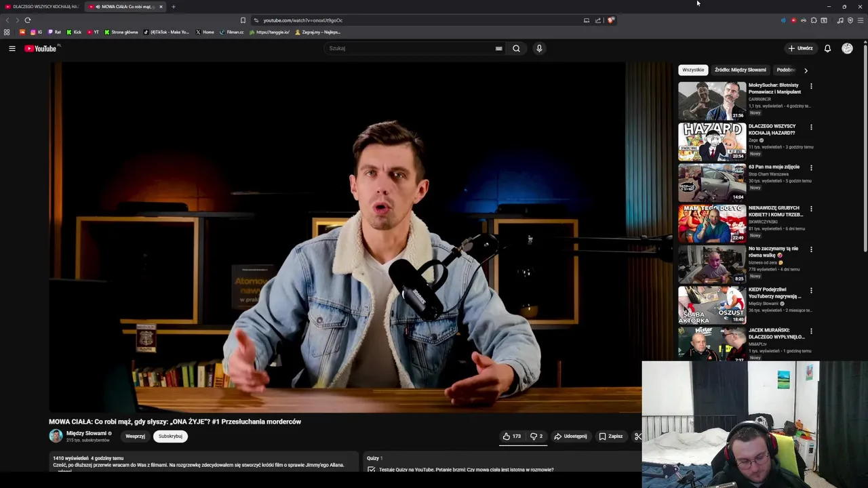Click the YouTube logo
Viewport: 868px width, 488px height.
[41, 48]
